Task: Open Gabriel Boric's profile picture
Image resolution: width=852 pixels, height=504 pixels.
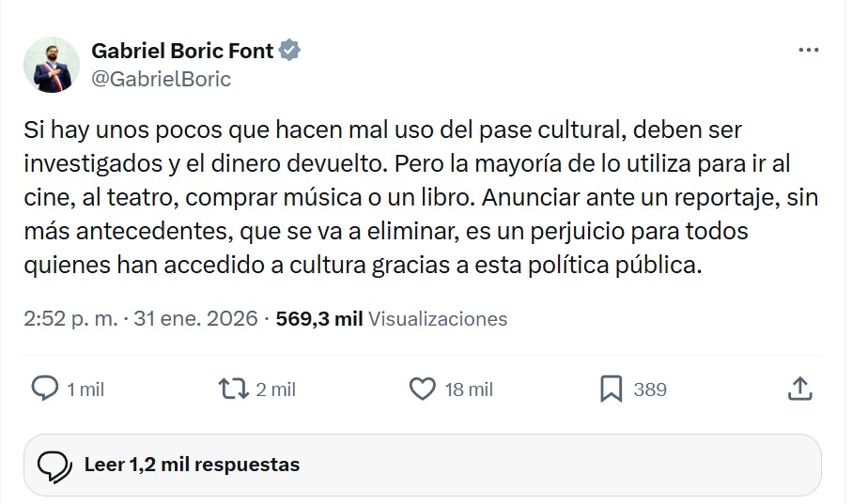Action: click(x=51, y=65)
